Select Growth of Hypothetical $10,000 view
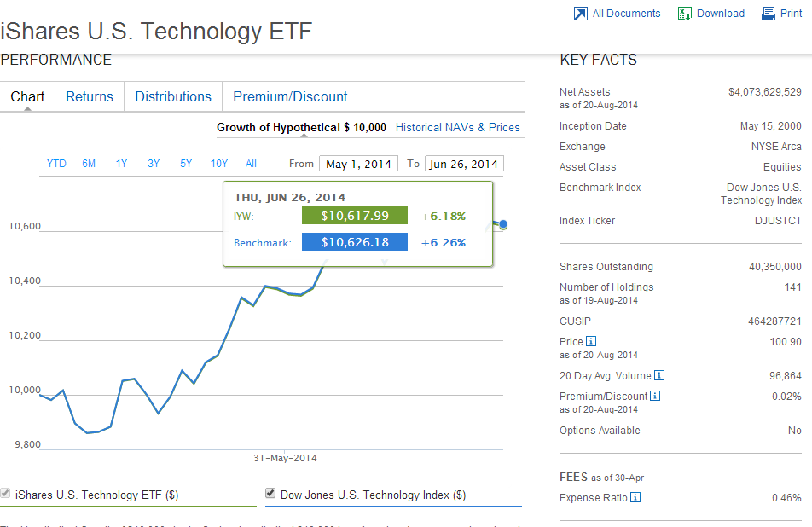812x527 pixels. tap(301, 127)
